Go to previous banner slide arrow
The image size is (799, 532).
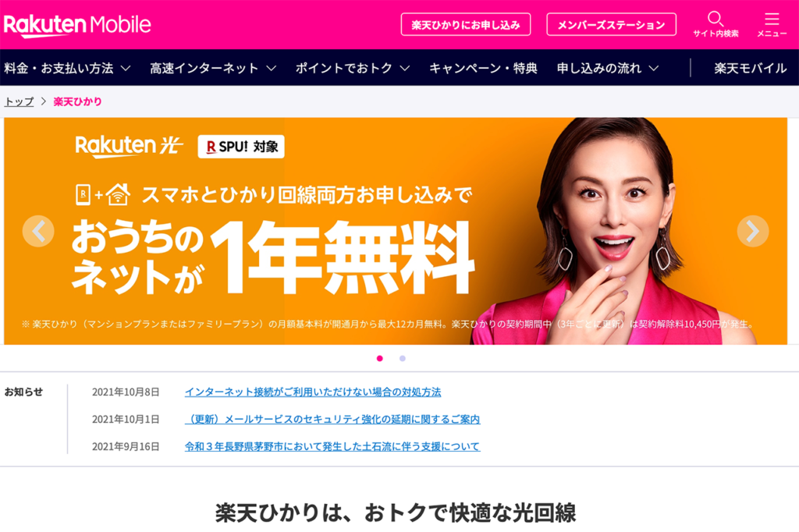pos(38,232)
